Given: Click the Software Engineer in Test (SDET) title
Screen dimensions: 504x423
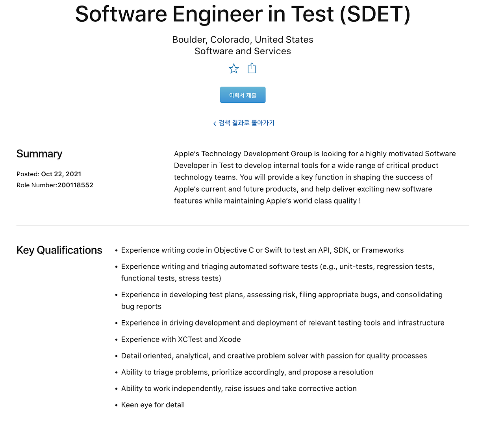Looking at the screenshot, I should pos(243,14).
